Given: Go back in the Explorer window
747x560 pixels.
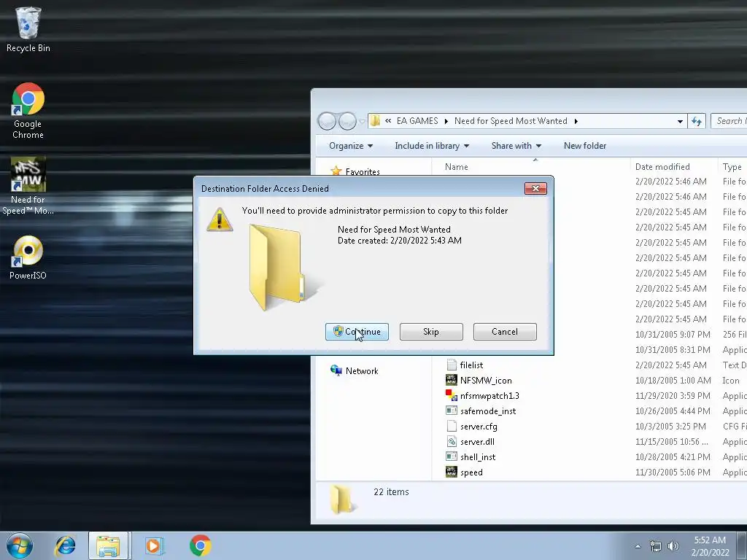Looking at the screenshot, I should tap(327, 121).
